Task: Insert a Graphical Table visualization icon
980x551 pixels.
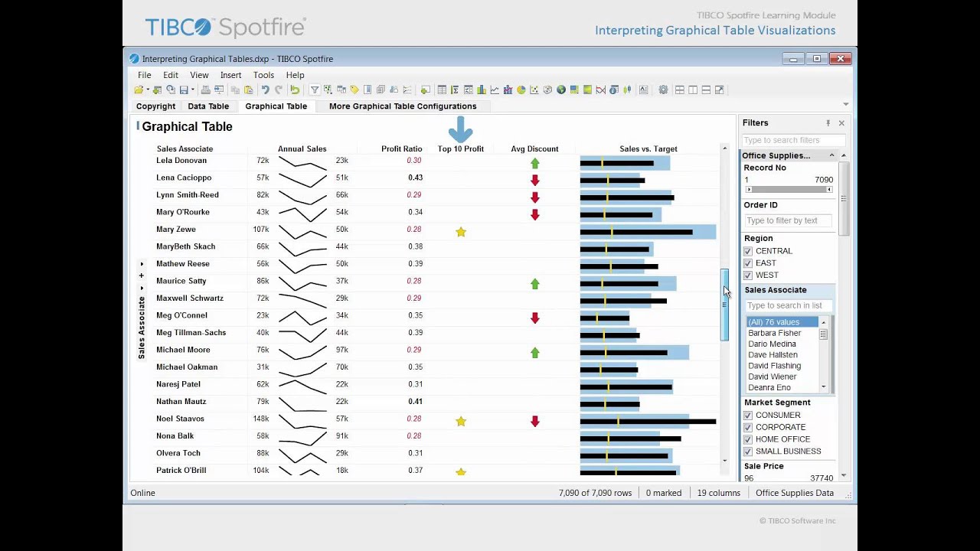Action: tap(469, 90)
